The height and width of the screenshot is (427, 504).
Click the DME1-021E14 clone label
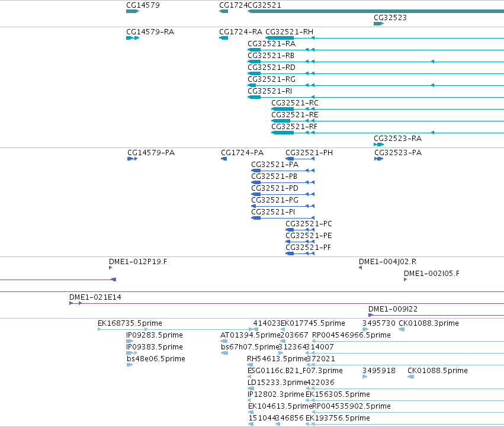pos(95,297)
